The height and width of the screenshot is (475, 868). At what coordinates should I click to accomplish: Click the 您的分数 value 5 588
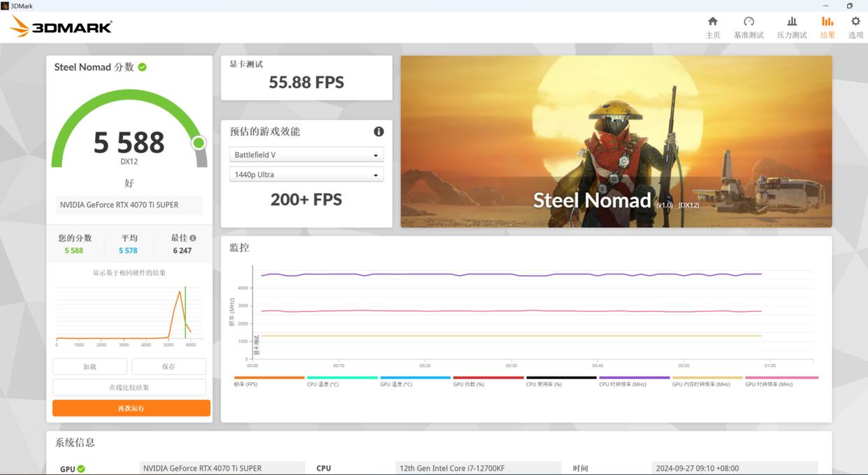click(x=73, y=250)
